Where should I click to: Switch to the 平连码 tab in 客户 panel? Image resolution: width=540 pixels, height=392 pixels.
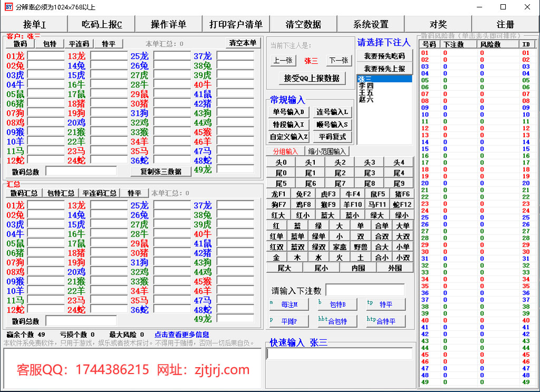tap(79, 44)
